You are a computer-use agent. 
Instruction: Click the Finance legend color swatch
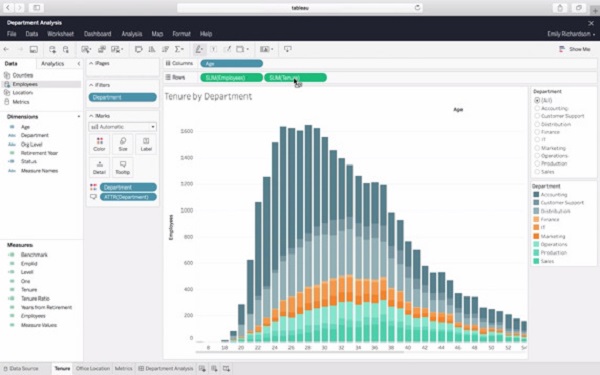coord(536,219)
